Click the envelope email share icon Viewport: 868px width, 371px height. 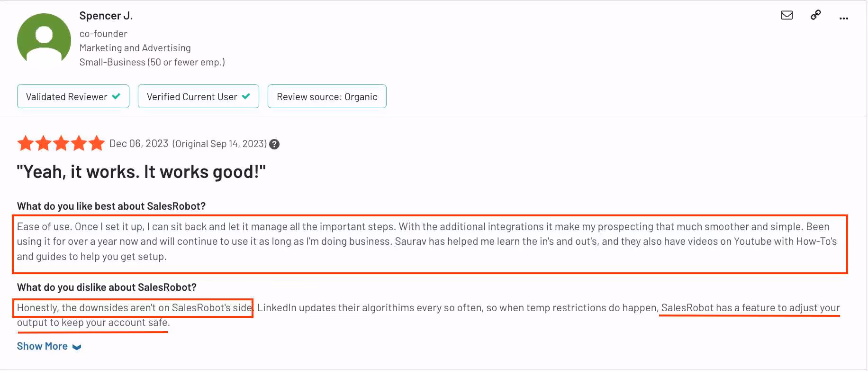tap(787, 15)
